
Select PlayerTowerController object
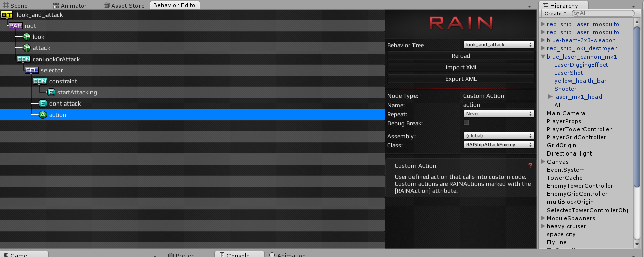[579, 129]
